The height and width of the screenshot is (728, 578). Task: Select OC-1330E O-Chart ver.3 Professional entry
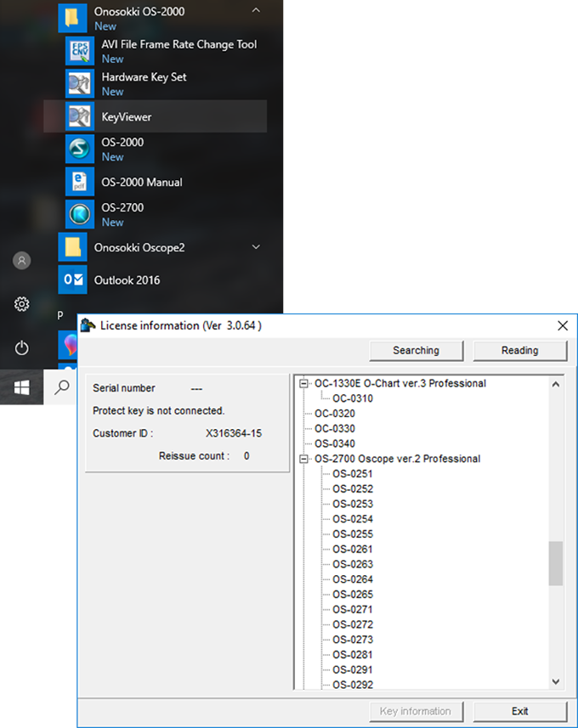pos(400,383)
